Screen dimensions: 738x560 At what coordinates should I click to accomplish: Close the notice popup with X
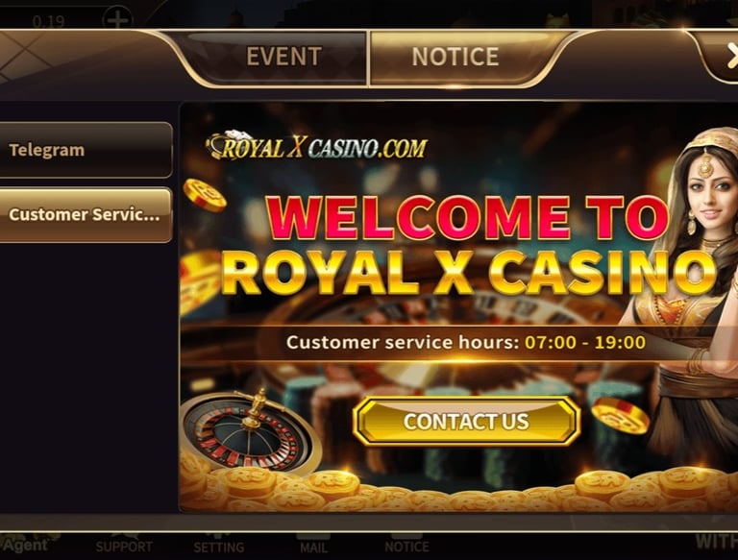pos(731,56)
